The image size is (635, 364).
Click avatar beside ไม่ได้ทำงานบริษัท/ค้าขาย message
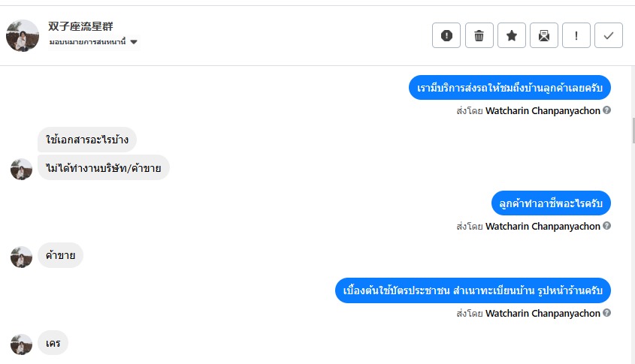[21, 169]
